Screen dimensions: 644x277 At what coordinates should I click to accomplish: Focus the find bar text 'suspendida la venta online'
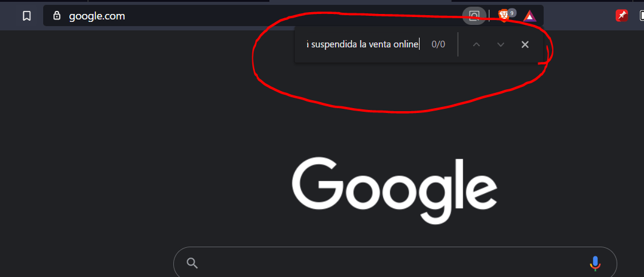[x=365, y=44]
